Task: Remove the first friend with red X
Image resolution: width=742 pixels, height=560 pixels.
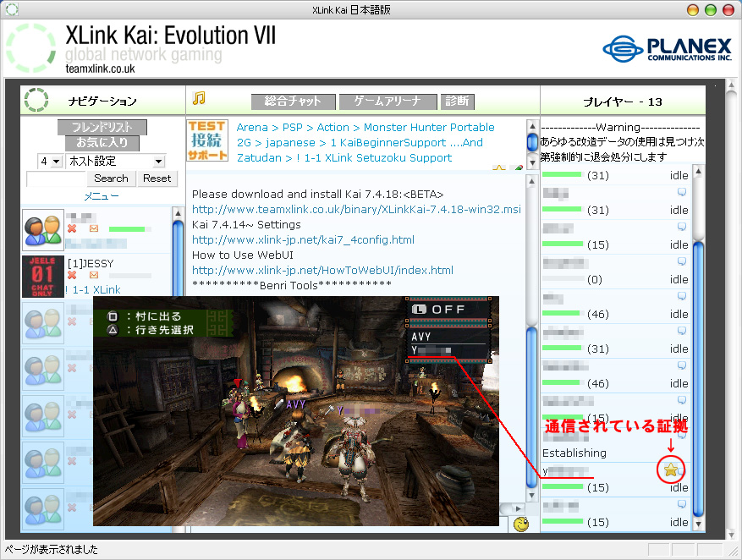Action: point(72,229)
